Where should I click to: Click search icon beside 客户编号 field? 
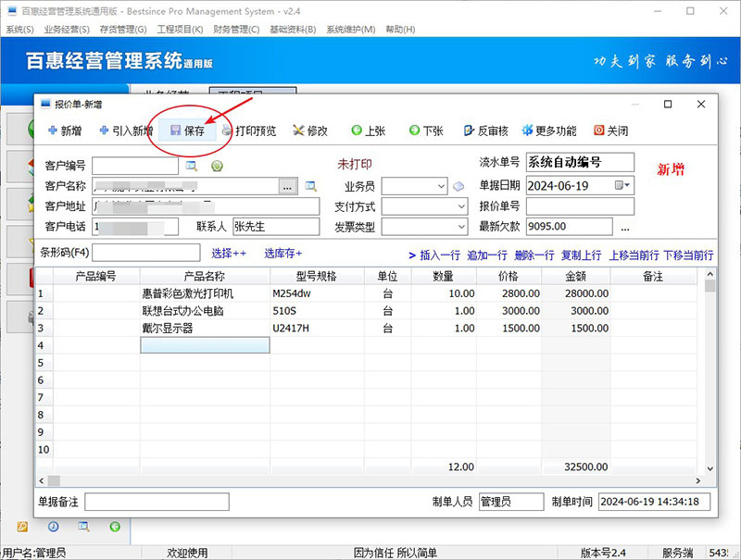click(192, 166)
